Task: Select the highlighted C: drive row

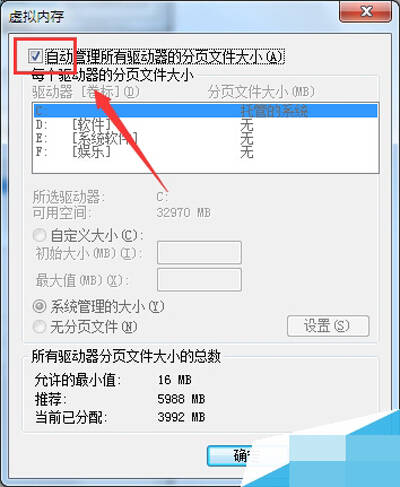Action: coord(206,110)
